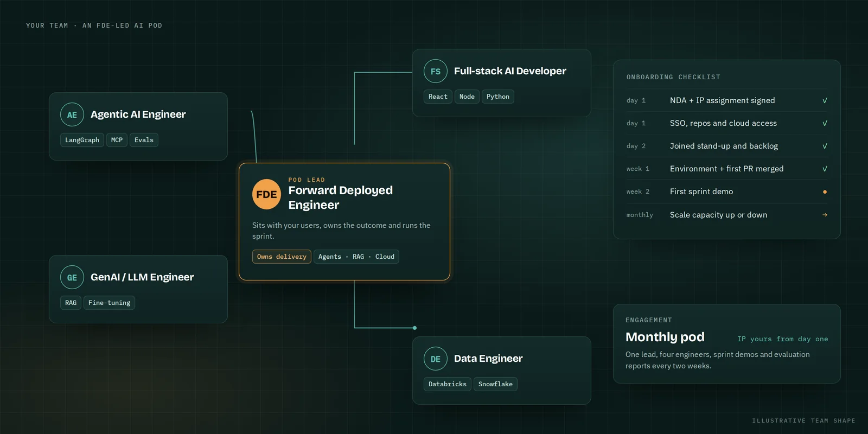
Task: Select the RAG tag under GenAI / LLM Engineer
Action: 71,303
